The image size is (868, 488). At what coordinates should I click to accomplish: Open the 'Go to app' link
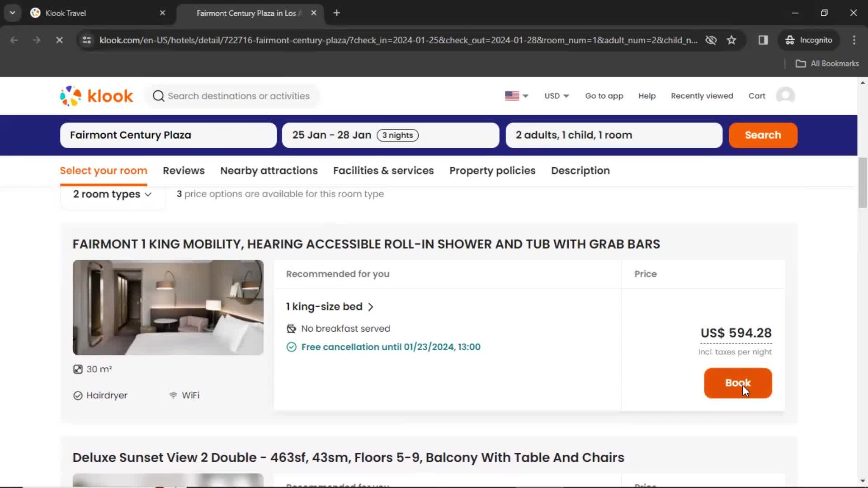point(604,96)
